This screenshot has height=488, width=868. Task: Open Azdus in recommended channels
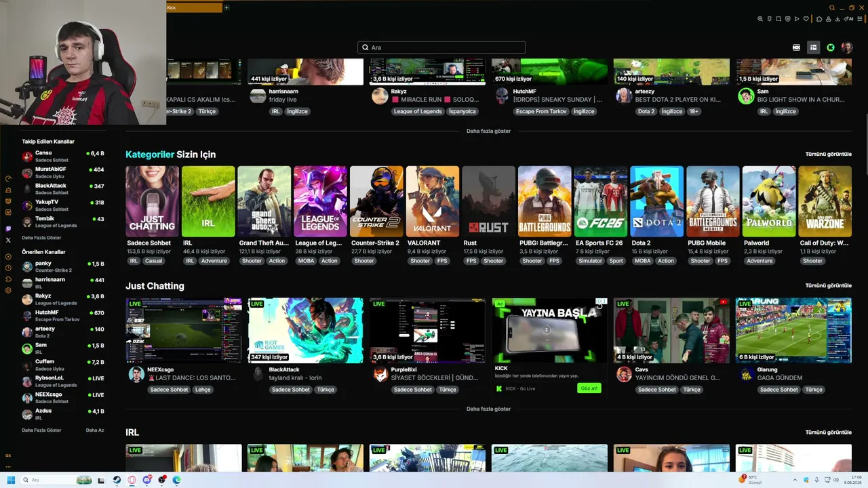[63, 414]
